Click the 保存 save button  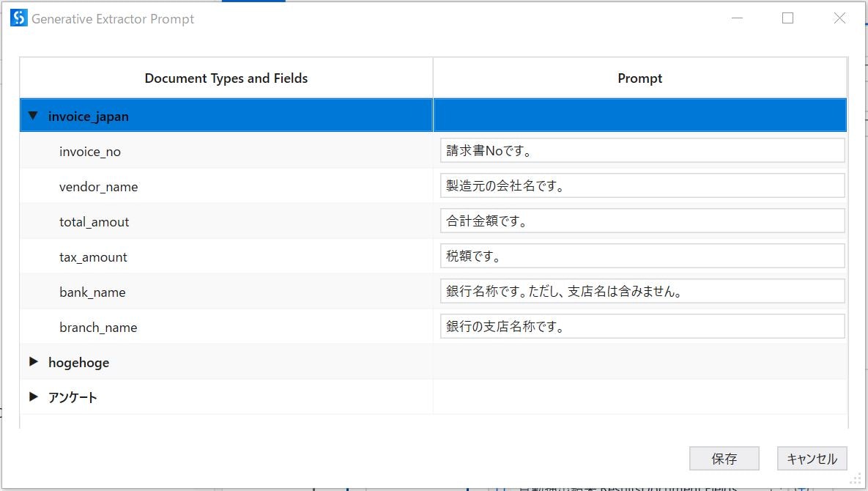[724, 458]
